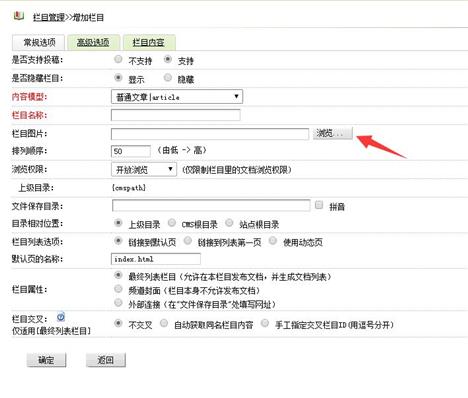Select 自动获取同名栏目内容 radio option
Image resolution: width=468 pixels, height=398 pixels.
click(x=164, y=323)
